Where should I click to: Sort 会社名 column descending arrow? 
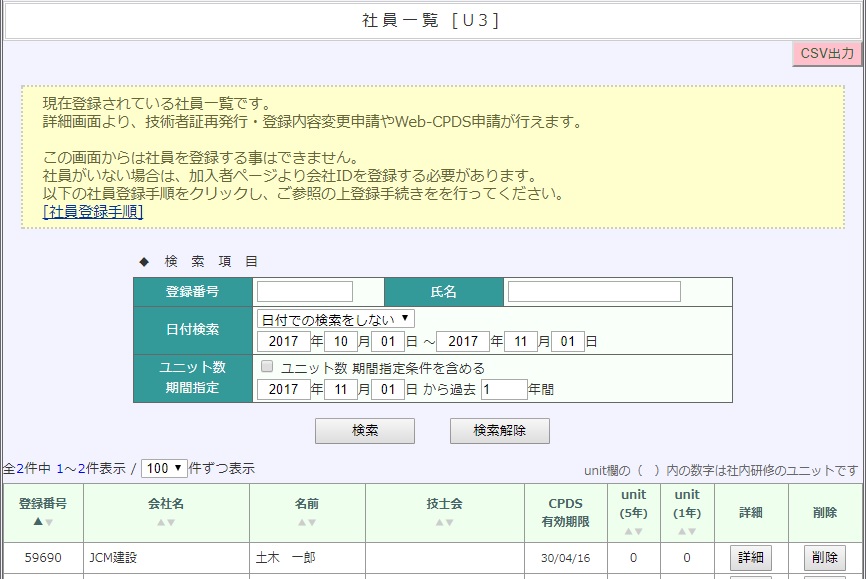pos(171,522)
